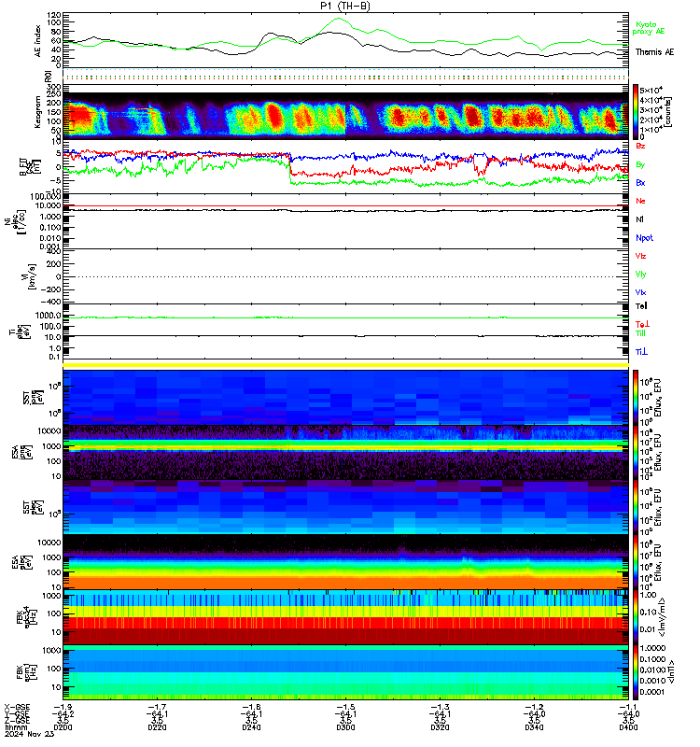Click the 0200 time axis label

point(63,727)
